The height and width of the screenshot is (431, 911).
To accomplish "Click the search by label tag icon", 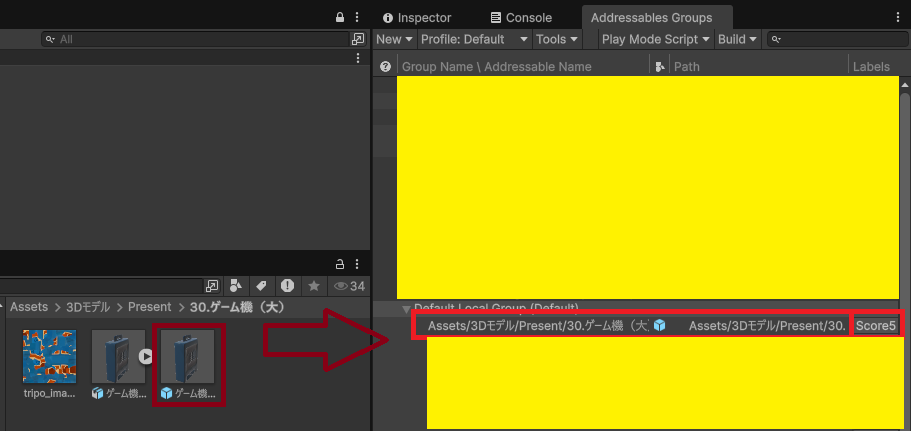I will click(261, 286).
